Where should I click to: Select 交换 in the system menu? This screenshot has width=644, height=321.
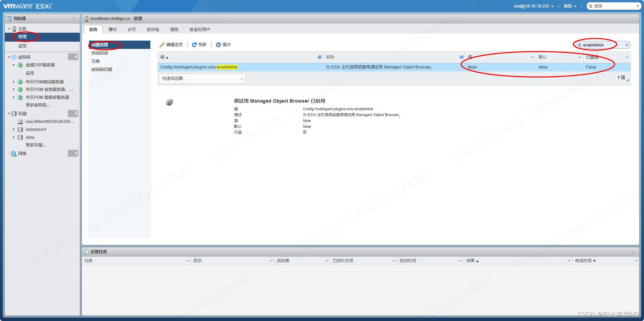tap(120, 61)
